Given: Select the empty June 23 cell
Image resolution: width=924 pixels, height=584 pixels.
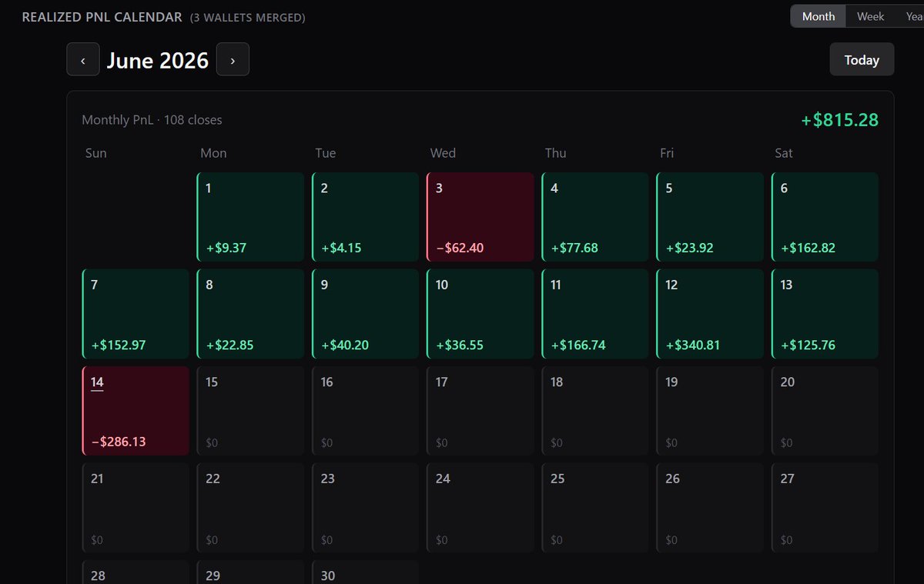Looking at the screenshot, I should [366, 508].
